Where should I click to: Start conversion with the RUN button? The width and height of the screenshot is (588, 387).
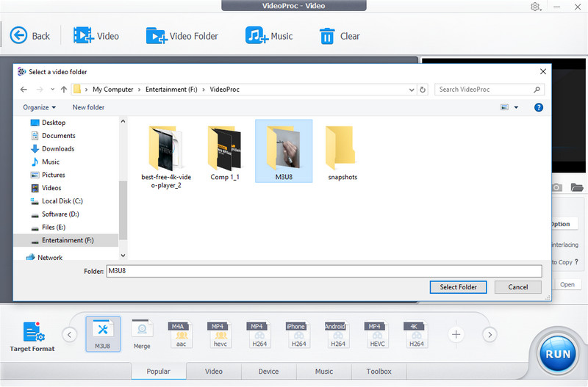pyautogui.click(x=558, y=354)
